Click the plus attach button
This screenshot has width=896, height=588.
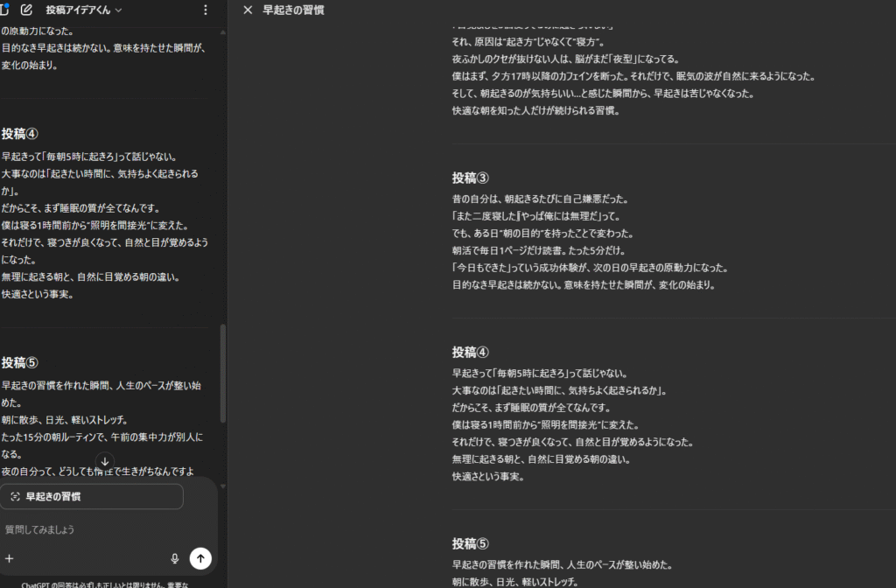(x=9, y=558)
